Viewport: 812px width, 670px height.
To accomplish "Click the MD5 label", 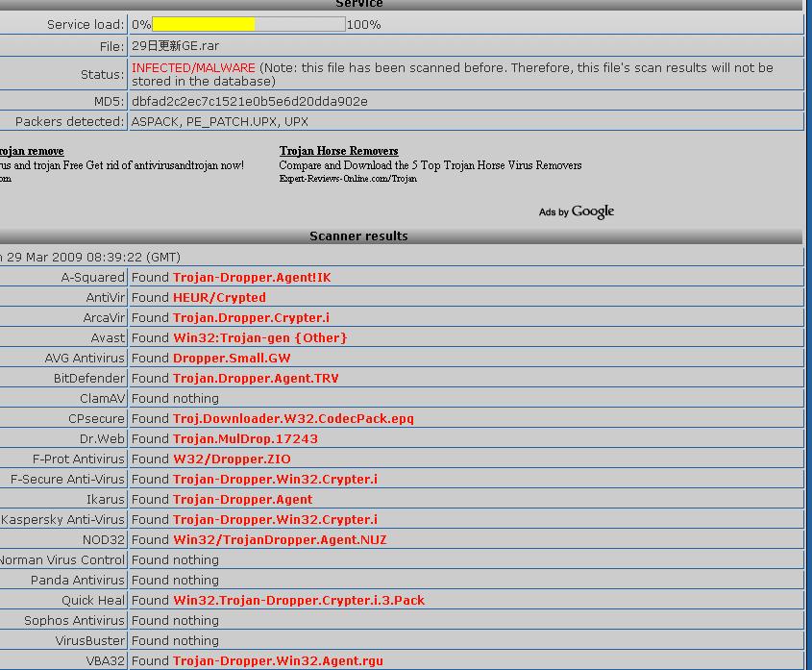I will pos(110,102).
